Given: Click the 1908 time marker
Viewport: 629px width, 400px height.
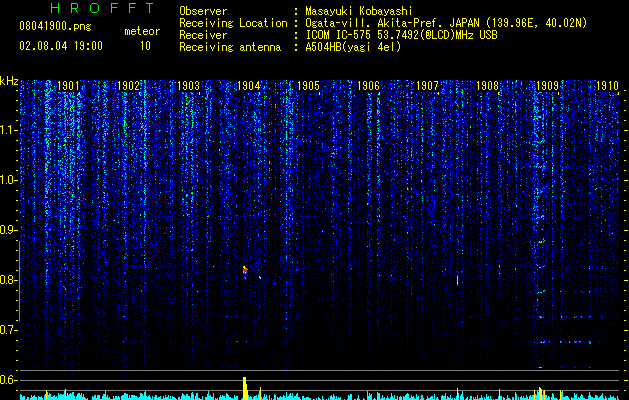Looking at the screenshot, I should pos(487,85).
